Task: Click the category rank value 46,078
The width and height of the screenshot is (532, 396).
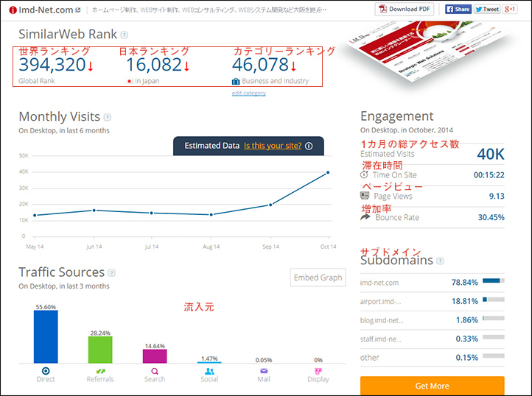Action: point(261,65)
